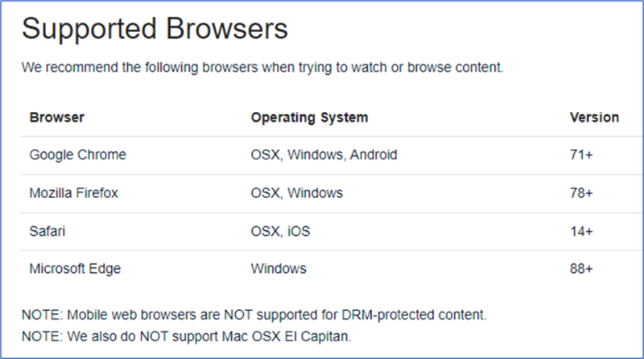Click the Safari table cell
Viewport: 644px width, 359px height.
[47, 231]
